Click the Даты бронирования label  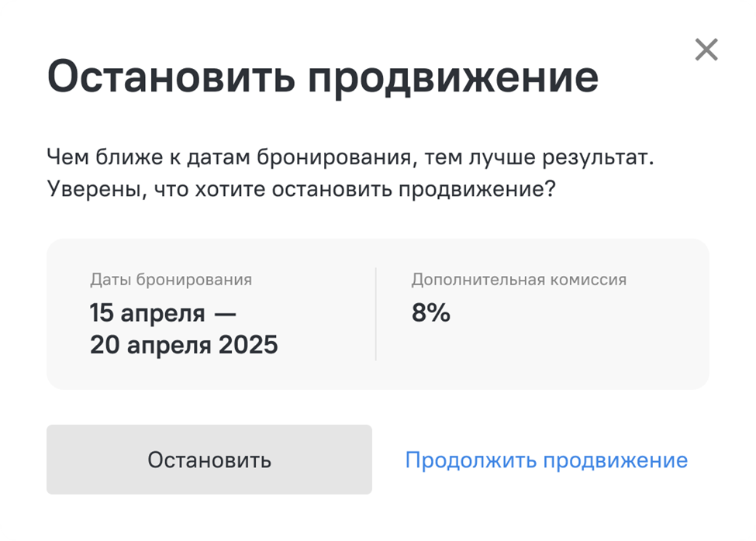tap(171, 279)
